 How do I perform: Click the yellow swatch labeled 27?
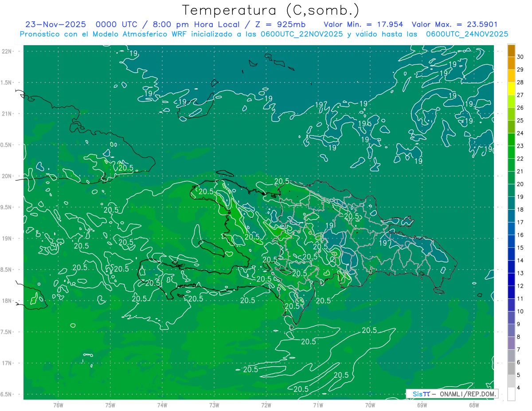pyautogui.click(x=511, y=89)
